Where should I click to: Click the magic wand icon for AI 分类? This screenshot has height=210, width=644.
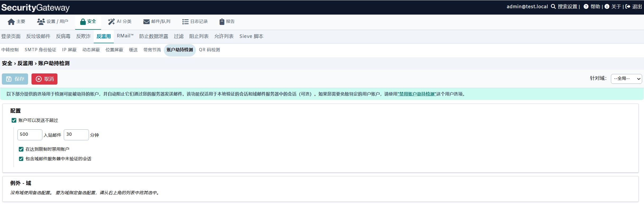111,22
